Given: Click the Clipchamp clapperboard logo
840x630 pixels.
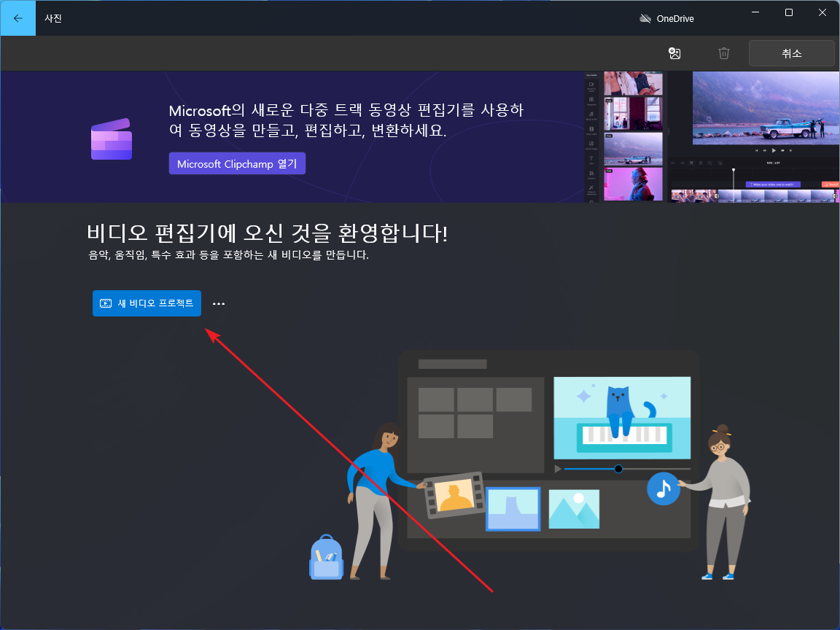Looking at the screenshot, I should coord(112,139).
